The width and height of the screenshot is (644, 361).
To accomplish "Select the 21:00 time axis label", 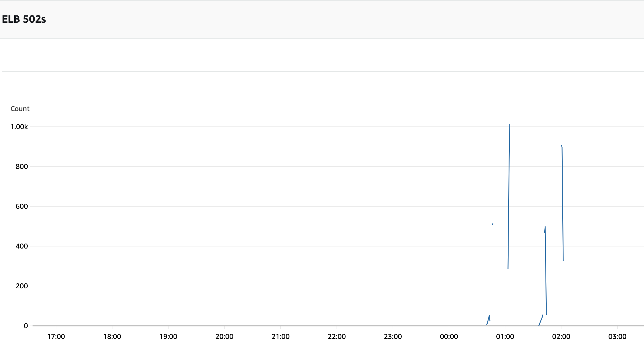I will click(x=280, y=337).
